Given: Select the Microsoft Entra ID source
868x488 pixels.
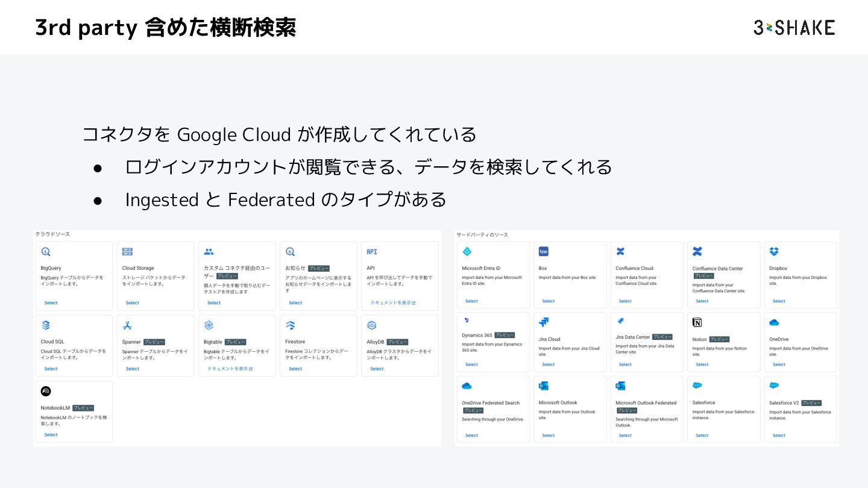Looking at the screenshot, I should coord(472,301).
